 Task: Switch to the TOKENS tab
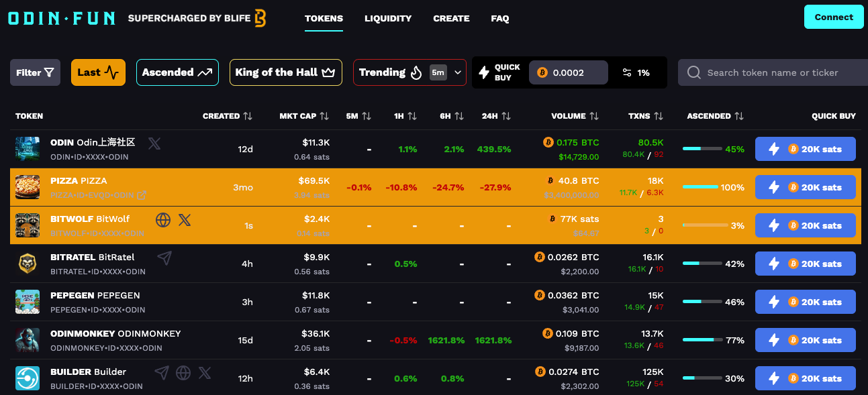point(324,18)
